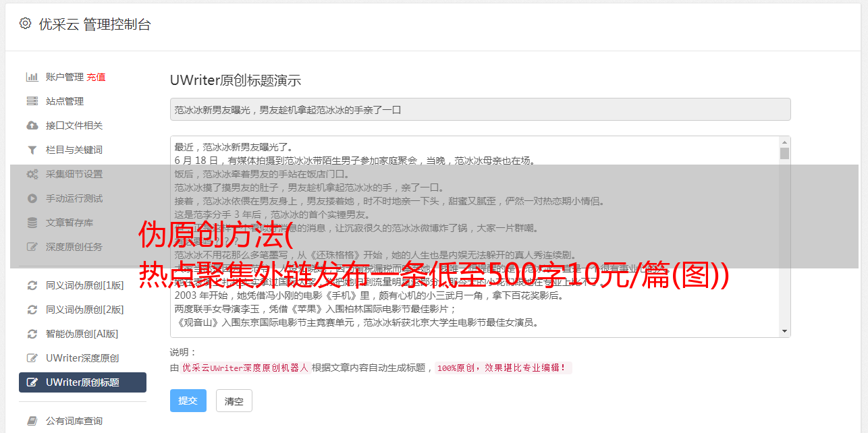Click the 100%原创,效果堪比专业编辑! text
This screenshot has width=868, height=433.
point(503,368)
